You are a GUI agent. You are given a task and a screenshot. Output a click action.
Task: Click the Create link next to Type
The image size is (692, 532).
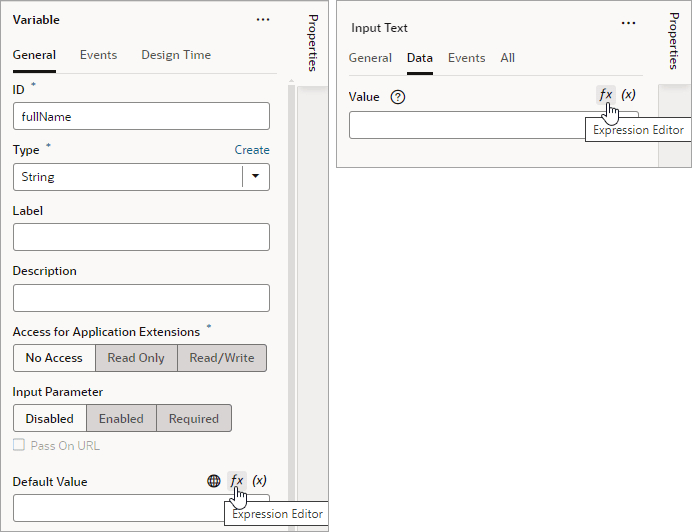pyautogui.click(x=252, y=150)
